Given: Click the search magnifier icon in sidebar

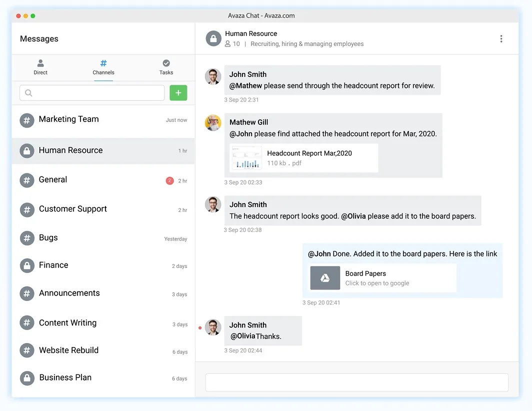Looking at the screenshot, I should [28, 93].
